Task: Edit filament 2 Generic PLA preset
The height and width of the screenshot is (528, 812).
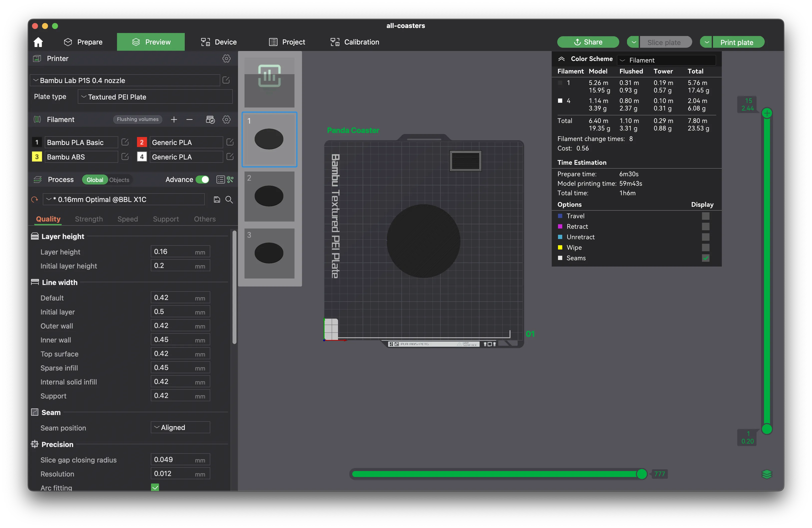Action: pyautogui.click(x=230, y=142)
